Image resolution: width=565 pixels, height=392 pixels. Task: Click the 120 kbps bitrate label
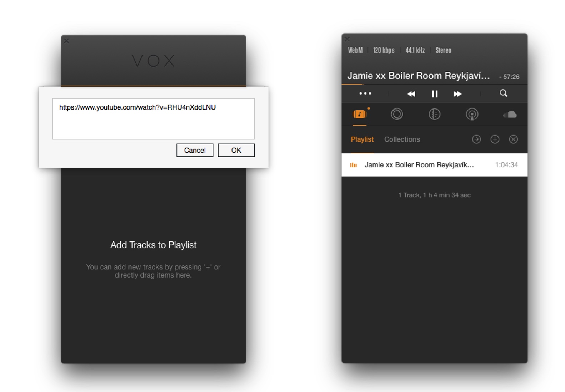click(384, 50)
